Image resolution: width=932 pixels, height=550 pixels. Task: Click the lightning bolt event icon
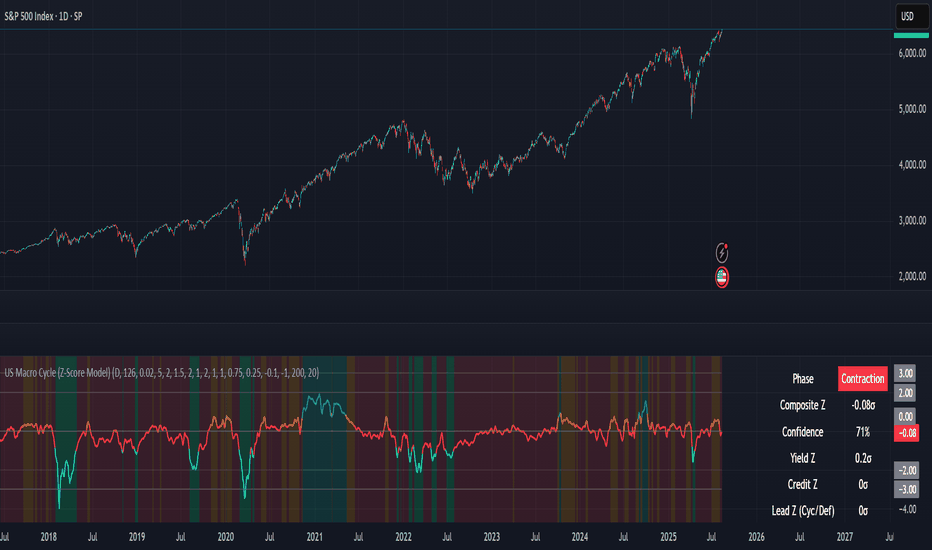click(722, 253)
